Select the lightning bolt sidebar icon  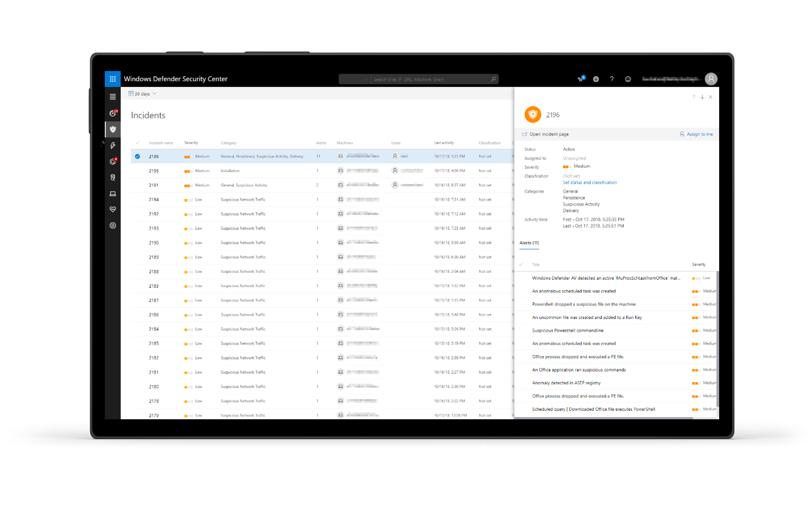point(113,145)
